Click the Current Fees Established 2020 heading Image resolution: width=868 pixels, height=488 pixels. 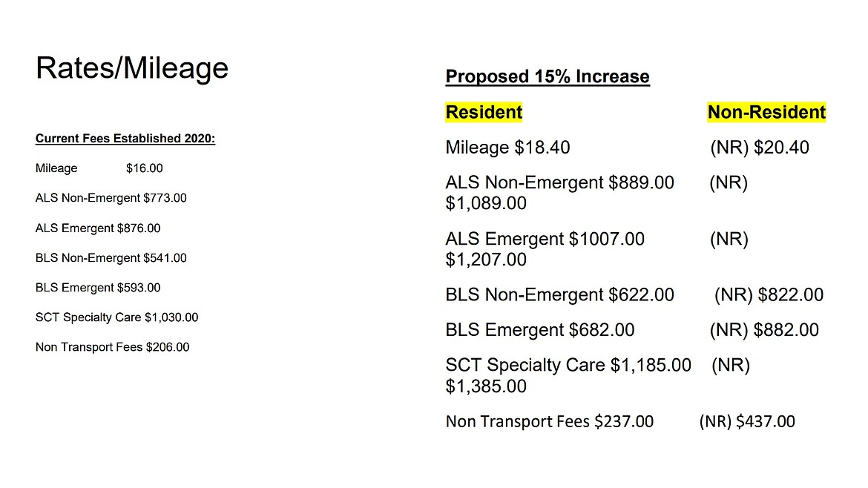[x=125, y=139]
